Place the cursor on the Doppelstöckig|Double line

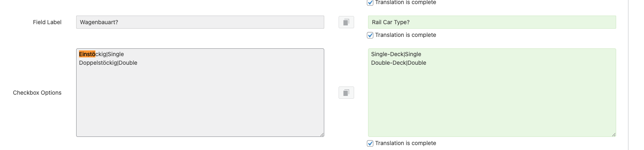pos(108,63)
